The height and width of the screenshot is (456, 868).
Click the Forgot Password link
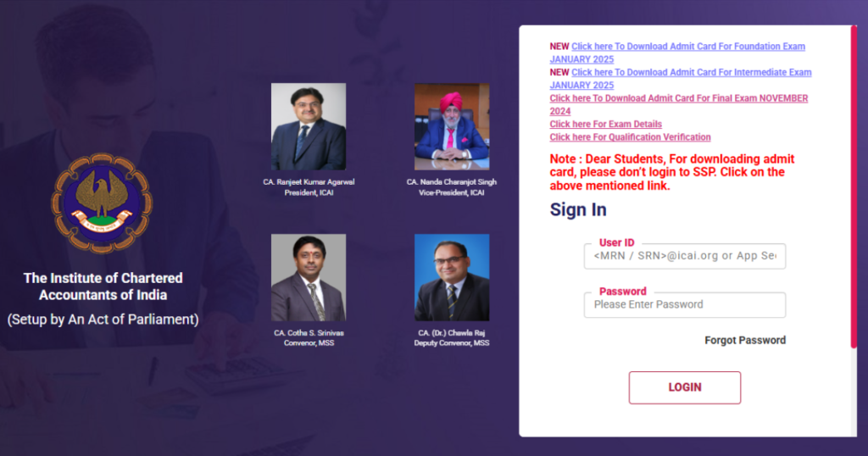[x=744, y=341]
